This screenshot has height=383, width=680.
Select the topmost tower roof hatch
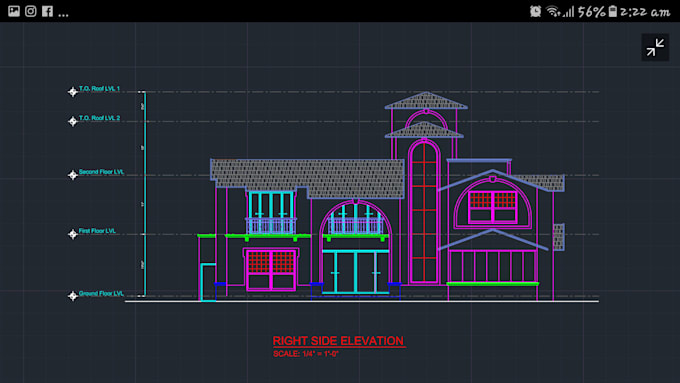click(426, 101)
